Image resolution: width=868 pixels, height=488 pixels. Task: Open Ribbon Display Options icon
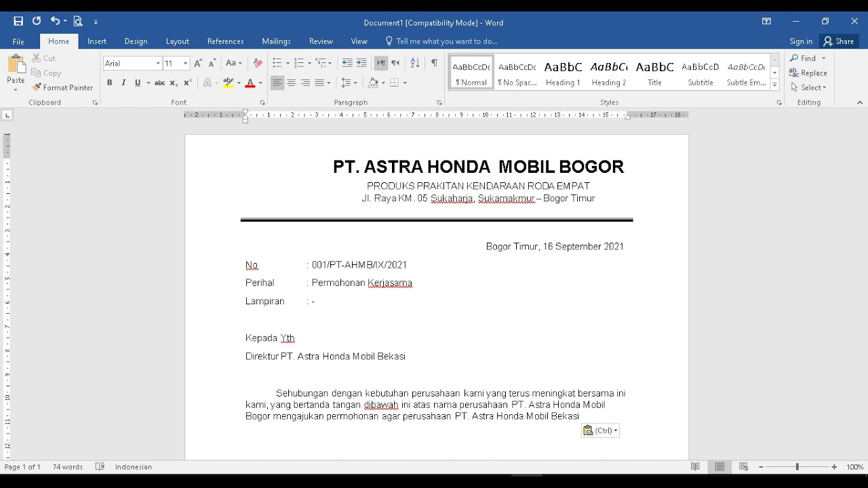[x=767, y=22]
